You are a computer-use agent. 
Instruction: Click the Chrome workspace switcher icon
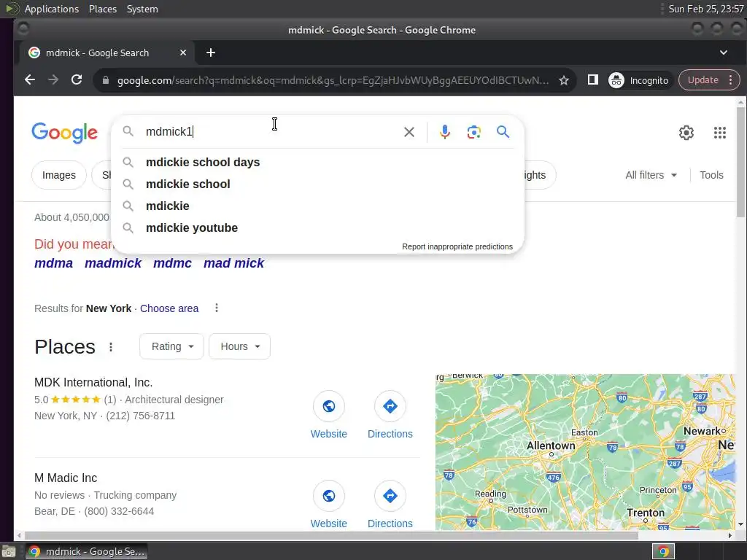pos(663,551)
